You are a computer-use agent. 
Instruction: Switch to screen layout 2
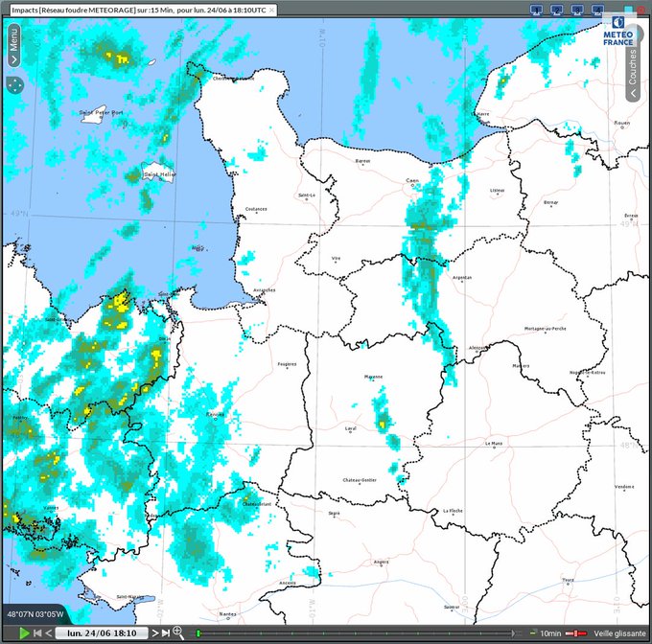(x=557, y=10)
